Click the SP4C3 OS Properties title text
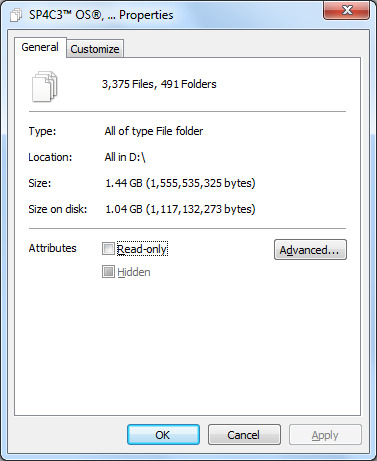Viewport: 377px width, 461px height. click(x=101, y=15)
